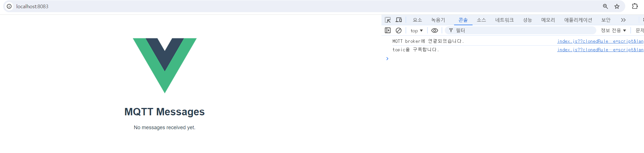Expand more DevTools tabs with the chevron
Screen dimensions: 644x153
(623, 20)
